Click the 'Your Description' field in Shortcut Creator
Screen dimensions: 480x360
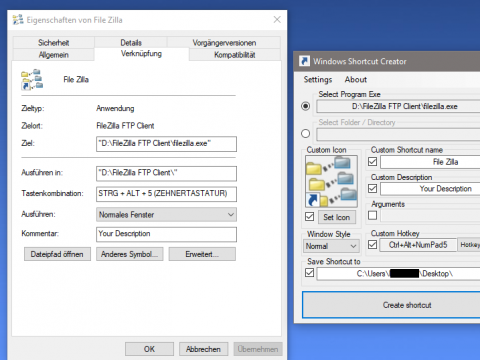click(x=430, y=189)
